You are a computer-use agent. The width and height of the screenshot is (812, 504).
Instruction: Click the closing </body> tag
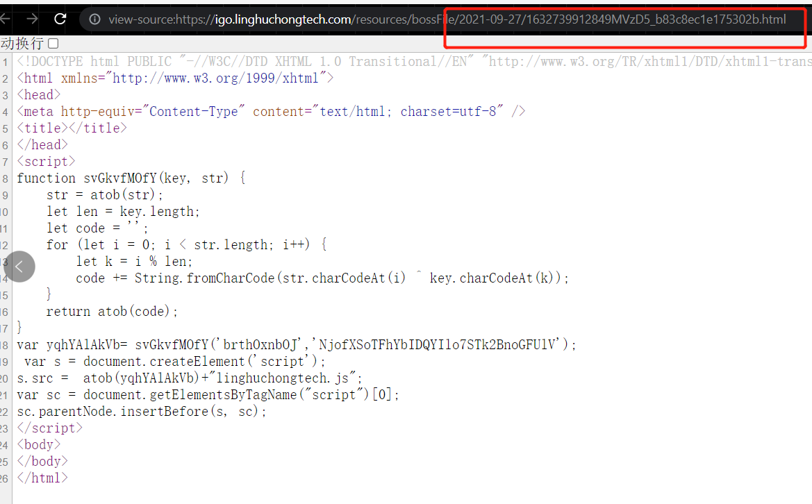tap(42, 461)
